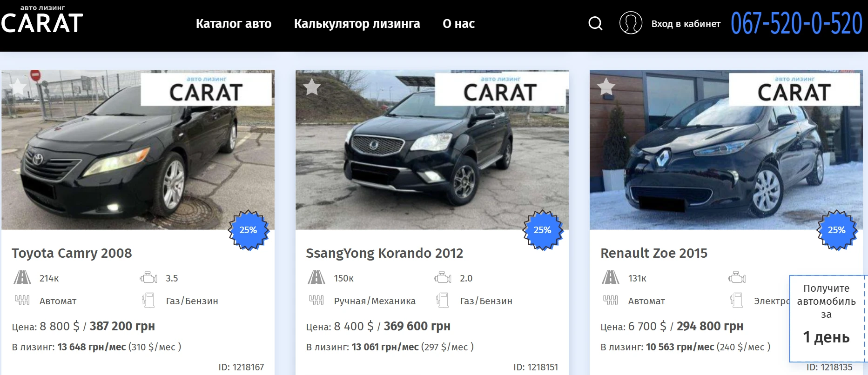The height and width of the screenshot is (375, 868).
Task: Click the mileage road icon for SsangYong Korando
Action: tap(316, 278)
